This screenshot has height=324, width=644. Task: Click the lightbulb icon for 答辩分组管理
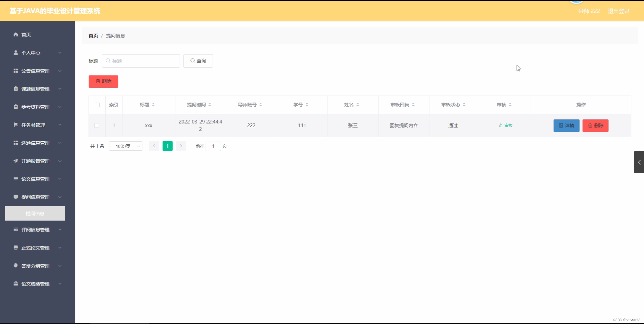[16, 266]
